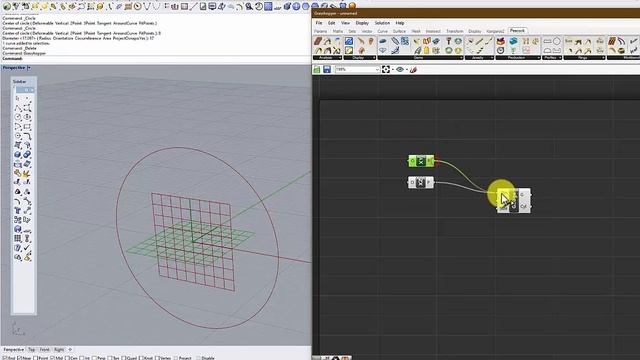The image size is (640, 360).
Task: Switch to the Curve component tab
Action: 382,31
